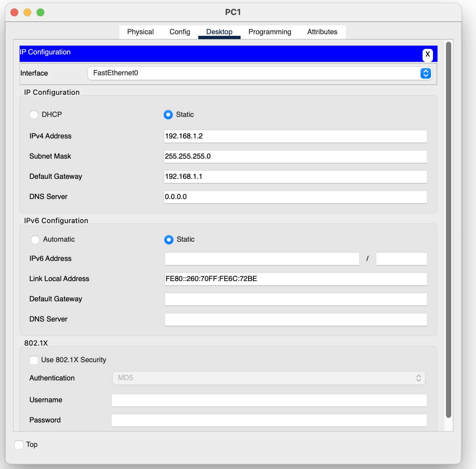Click the IPv6 Configuration section heading
Screen dimensions: 476x469
pos(56,220)
